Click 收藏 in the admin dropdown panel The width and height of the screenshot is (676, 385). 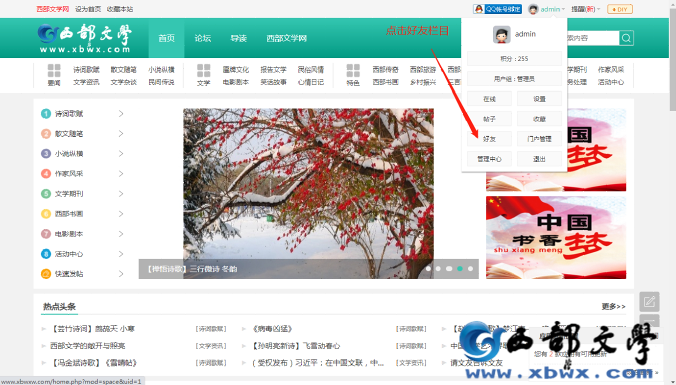click(539, 119)
